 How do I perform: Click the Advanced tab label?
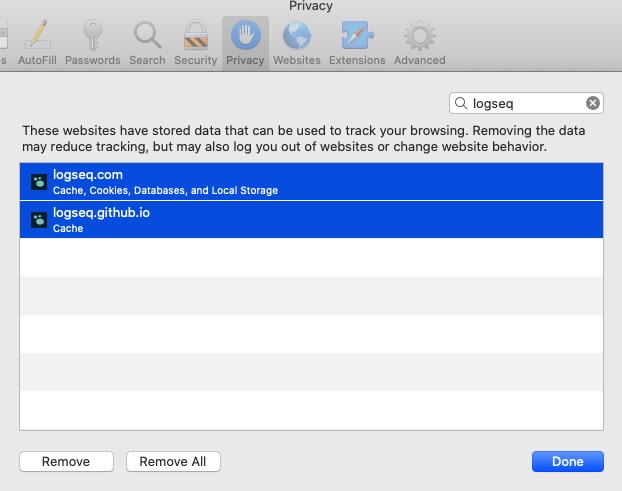(x=420, y=60)
